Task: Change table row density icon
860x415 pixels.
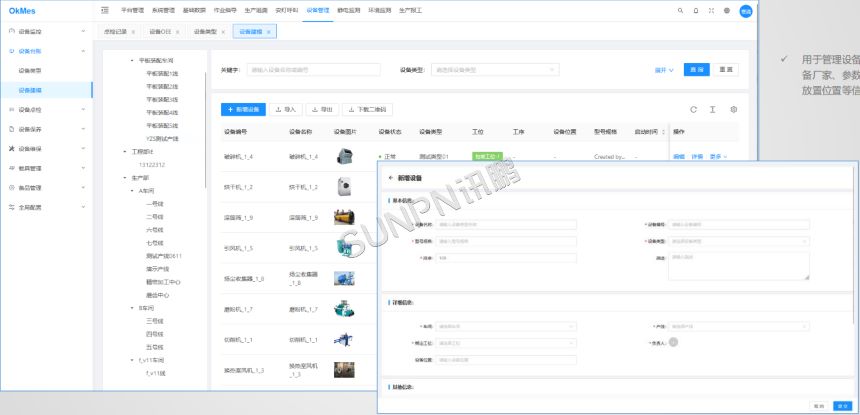Action: [x=712, y=110]
